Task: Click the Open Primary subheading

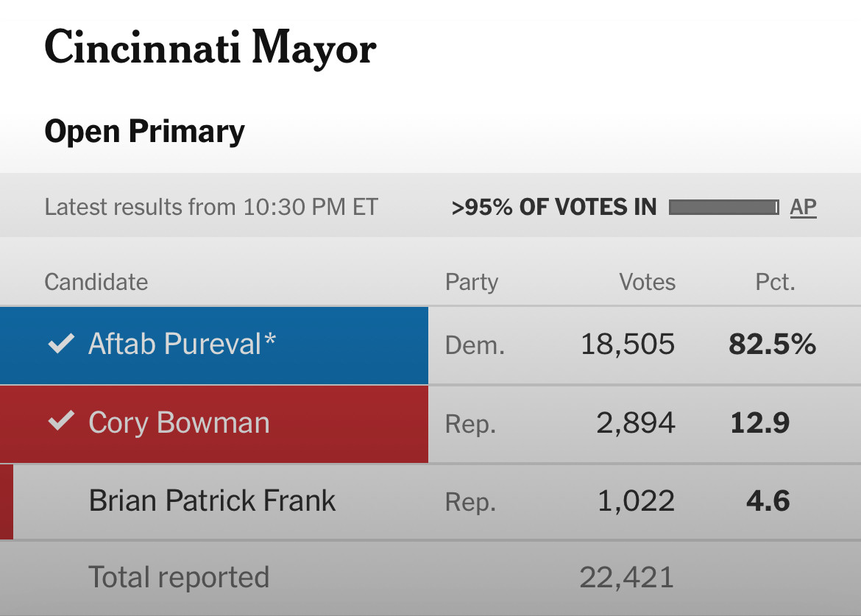Action: click(144, 132)
